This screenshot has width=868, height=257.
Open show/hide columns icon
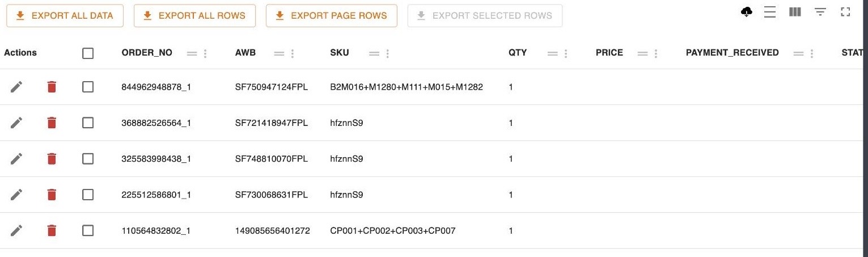795,12
